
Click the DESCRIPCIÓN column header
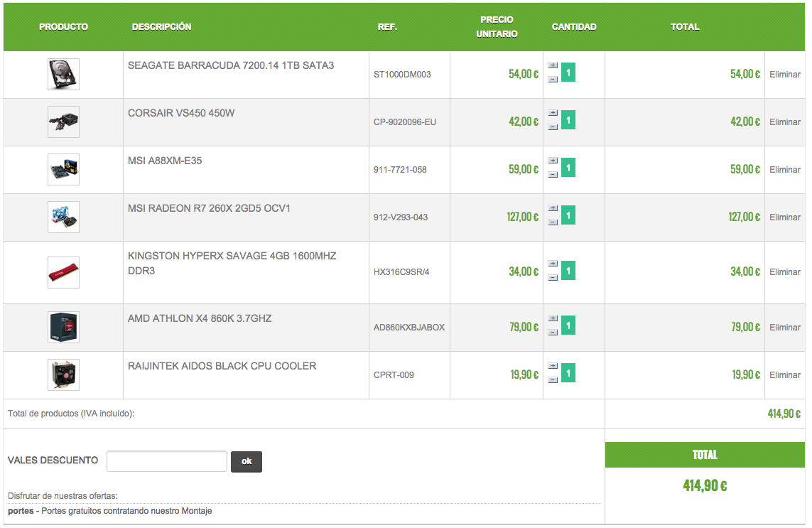[x=161, y=26]
